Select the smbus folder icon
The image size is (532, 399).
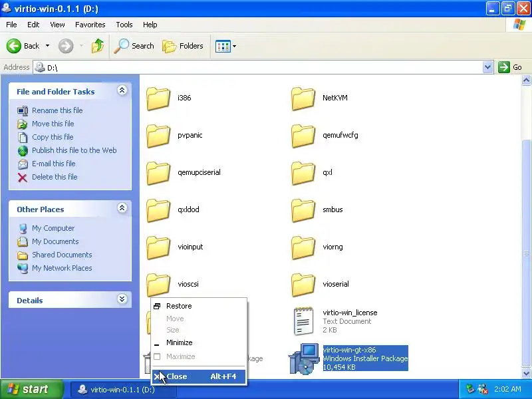click(x=303, y=210)
